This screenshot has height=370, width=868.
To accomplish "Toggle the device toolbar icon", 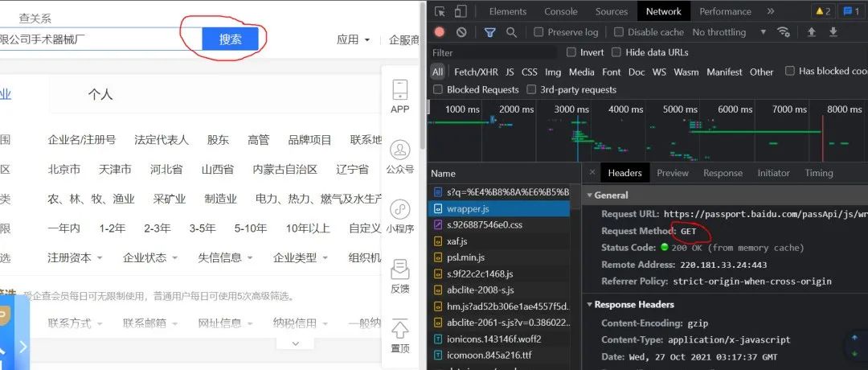I will point(460,11).
